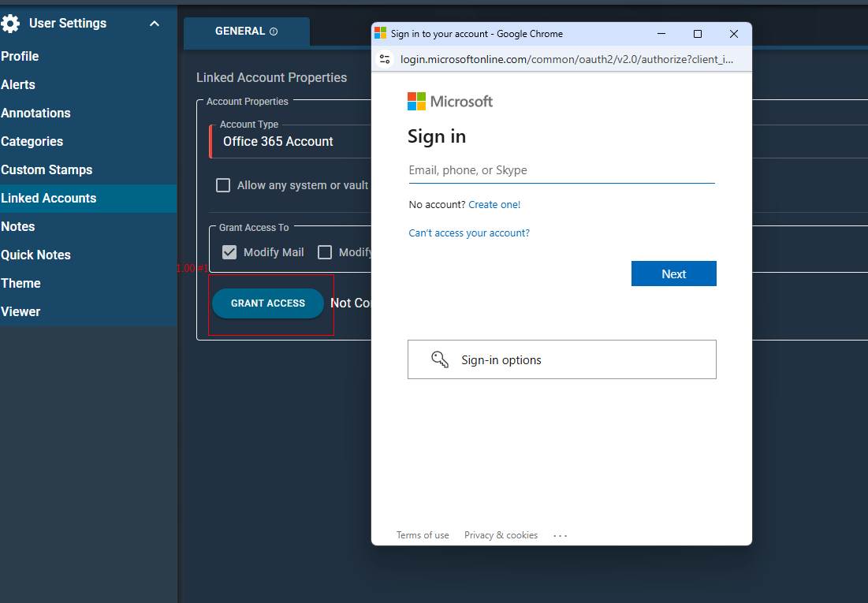Screen dimensions: 868x603
Task: Click the GRANT ACCESS button
Action: tap(268, 303)
